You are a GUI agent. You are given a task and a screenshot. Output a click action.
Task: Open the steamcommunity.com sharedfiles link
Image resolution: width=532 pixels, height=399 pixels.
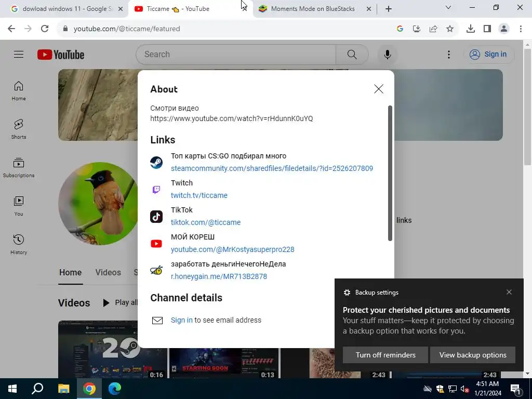[x=272, y=168]
